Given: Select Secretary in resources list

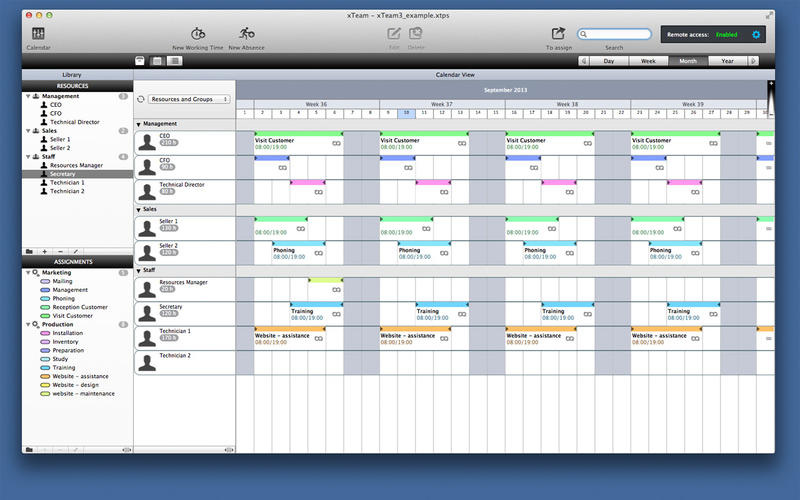Looking at the screenshot, I should tap(78, 174).
